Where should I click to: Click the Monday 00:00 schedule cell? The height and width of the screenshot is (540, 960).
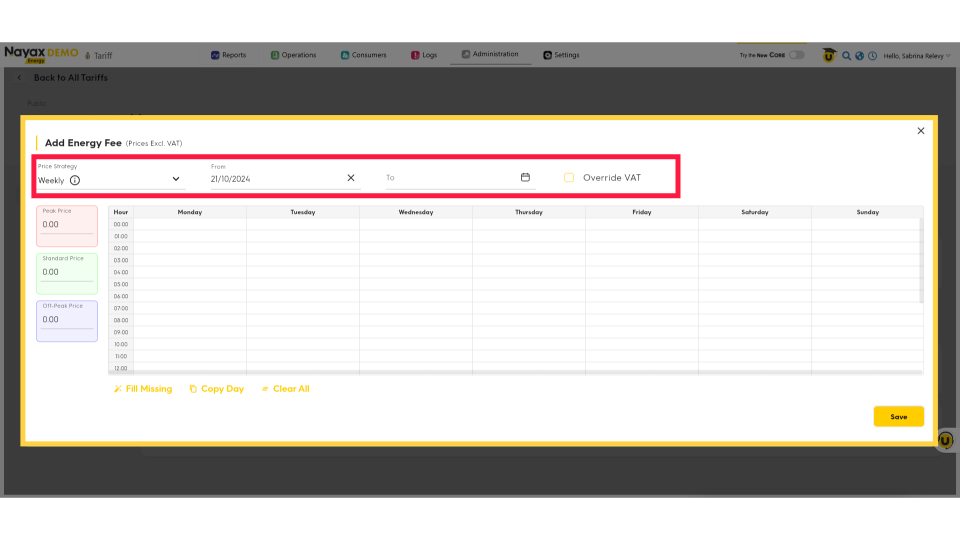coord(190,225)
